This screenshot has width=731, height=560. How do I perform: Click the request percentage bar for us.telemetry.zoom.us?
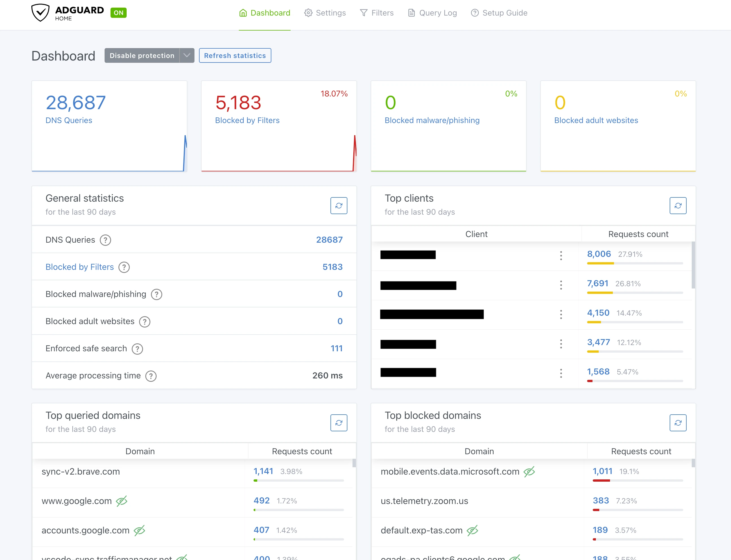[x=638, y=510]
